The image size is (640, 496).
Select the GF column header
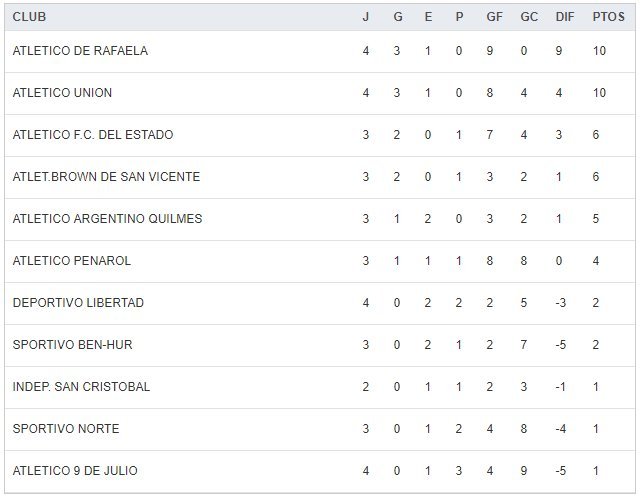pyautogui.click(x=496, y=17)
